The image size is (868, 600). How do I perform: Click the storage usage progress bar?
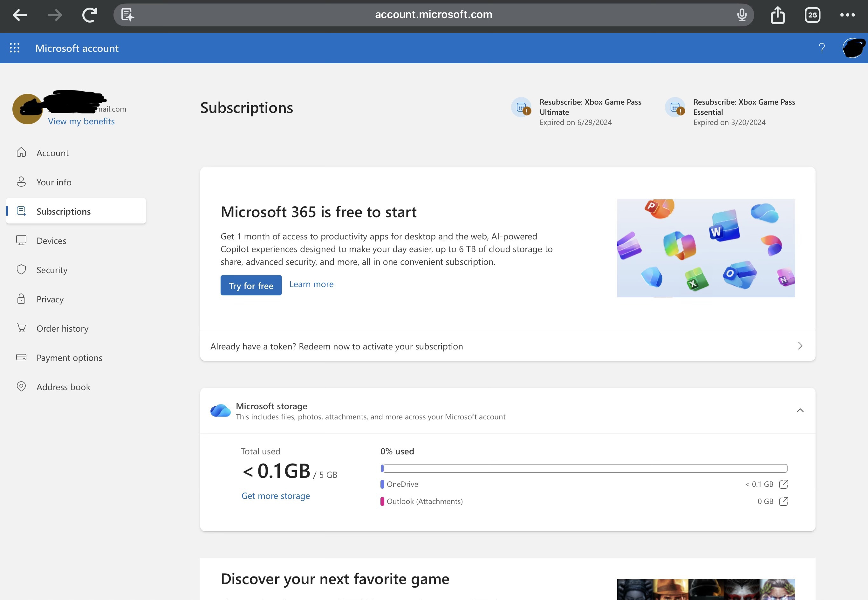[584, 468]
